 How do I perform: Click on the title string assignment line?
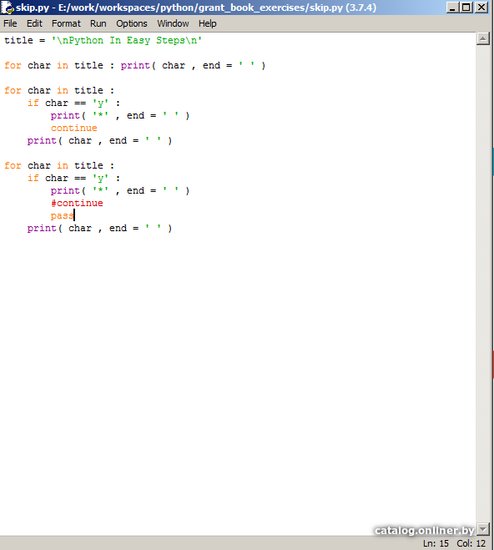(103, 40)
